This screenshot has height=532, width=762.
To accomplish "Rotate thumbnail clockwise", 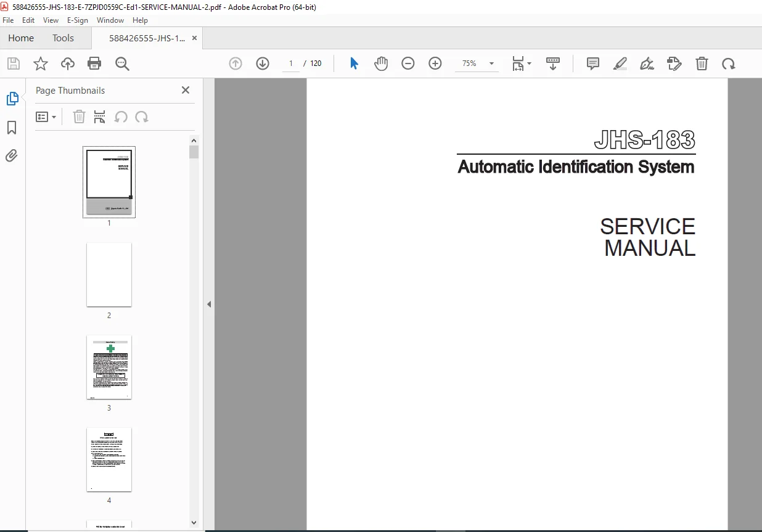I will (x=142, y=117).
